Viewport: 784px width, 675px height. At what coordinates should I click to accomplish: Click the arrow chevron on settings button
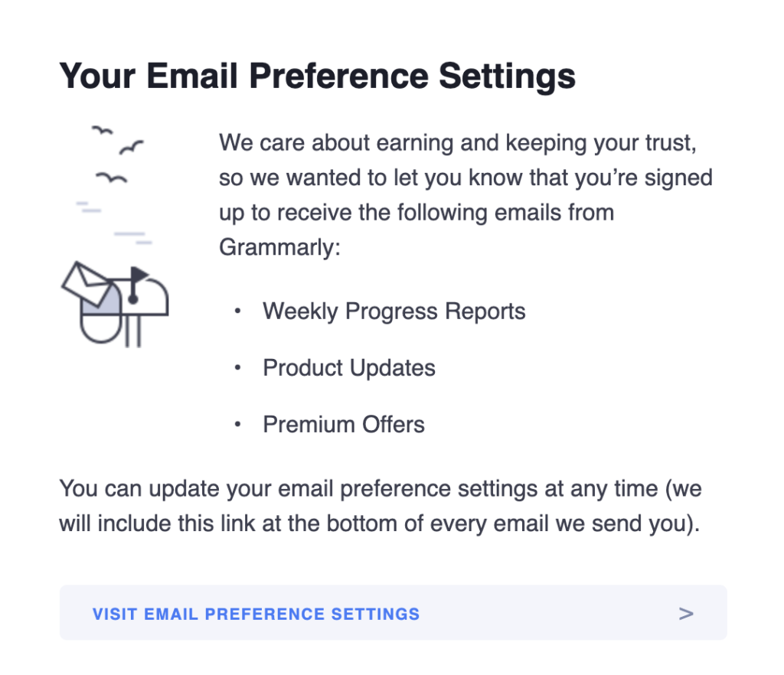tap(686, 614)
